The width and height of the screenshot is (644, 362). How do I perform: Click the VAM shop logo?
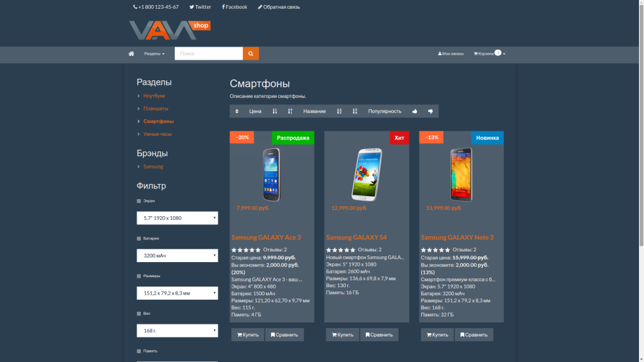tap(170, 30)
